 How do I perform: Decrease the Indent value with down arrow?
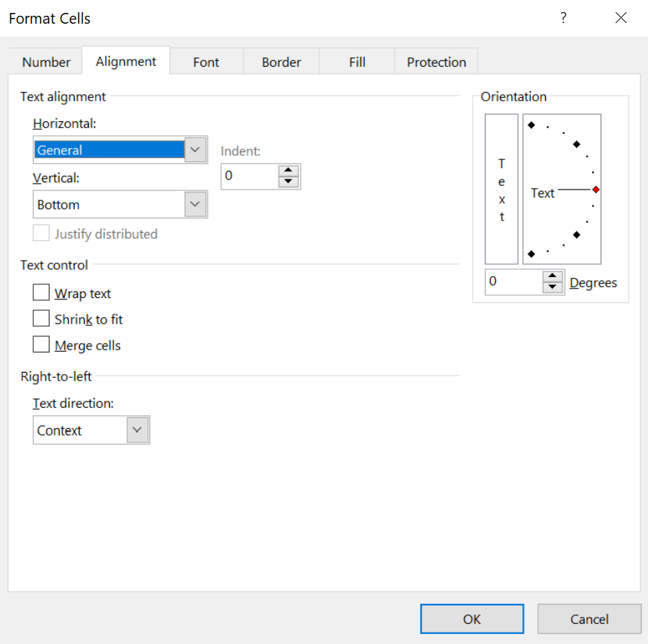click(x=288, y=182)
